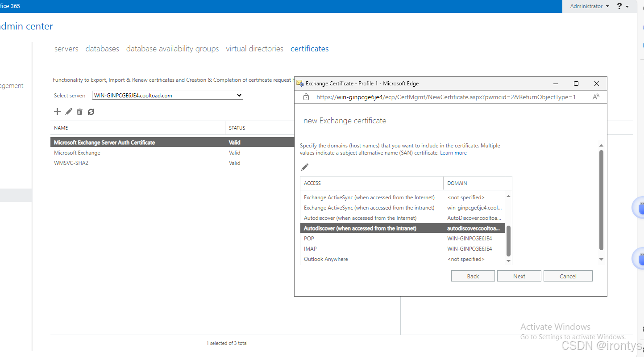Image resolution: width=644 pixels, height=357 pixels.
Task: Select Exchange ActiveSync Internet access row
Action: (403, 197)
